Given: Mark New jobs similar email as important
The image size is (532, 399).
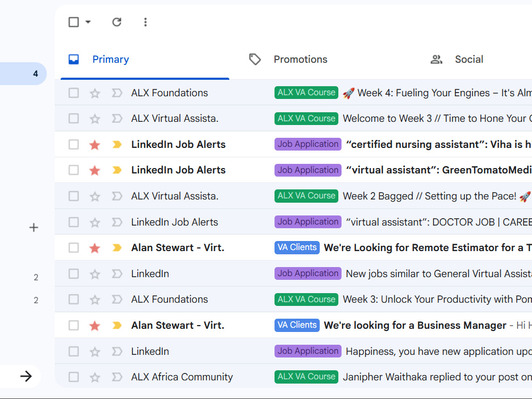Looking at the screenshot, I should click(x=117, y=273).
